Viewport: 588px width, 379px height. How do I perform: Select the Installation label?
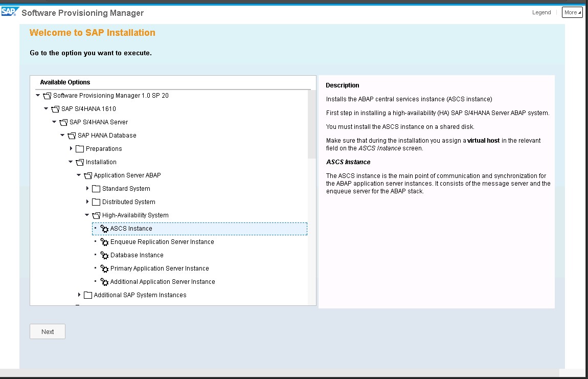(101, 162)
